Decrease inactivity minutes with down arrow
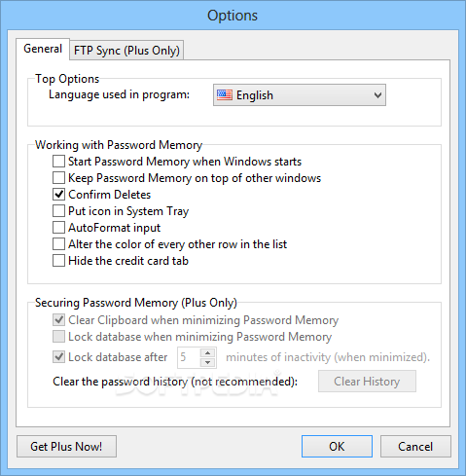 pos(207,362)
